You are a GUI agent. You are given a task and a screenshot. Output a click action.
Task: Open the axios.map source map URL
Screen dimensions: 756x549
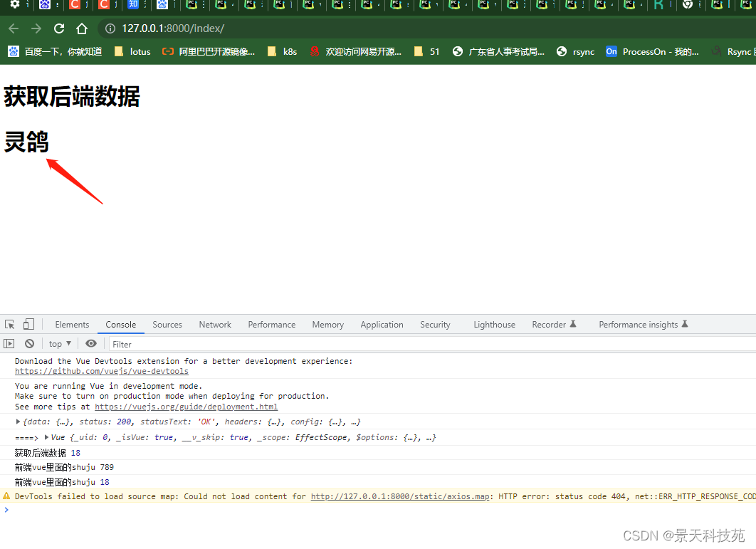coord(400,496)
